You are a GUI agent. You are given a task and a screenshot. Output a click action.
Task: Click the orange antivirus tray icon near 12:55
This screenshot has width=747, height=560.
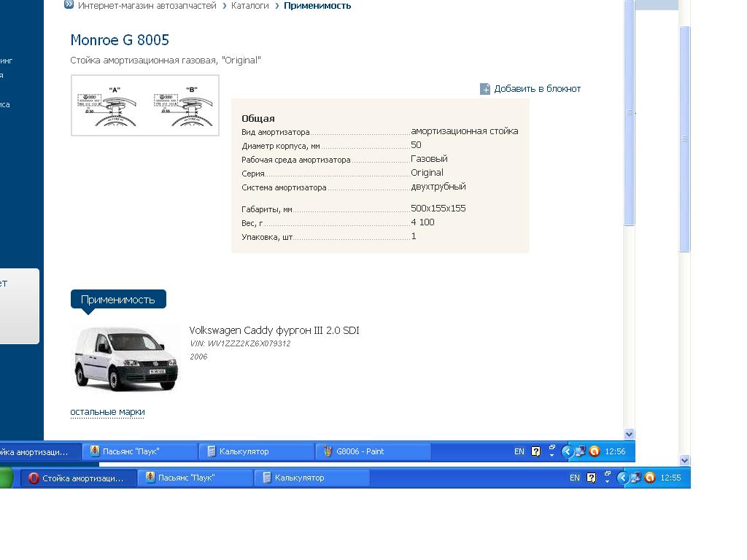tap(650, 478)
